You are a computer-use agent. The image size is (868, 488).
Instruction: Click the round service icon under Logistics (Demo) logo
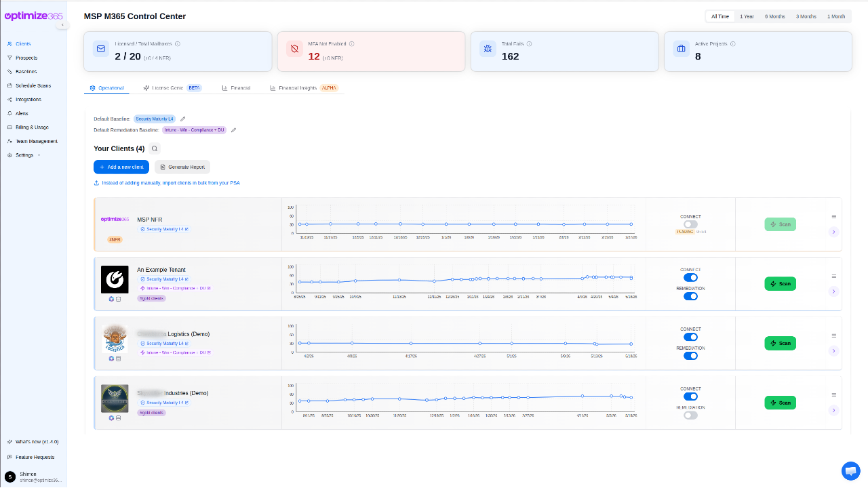click(x=111, y=359)
